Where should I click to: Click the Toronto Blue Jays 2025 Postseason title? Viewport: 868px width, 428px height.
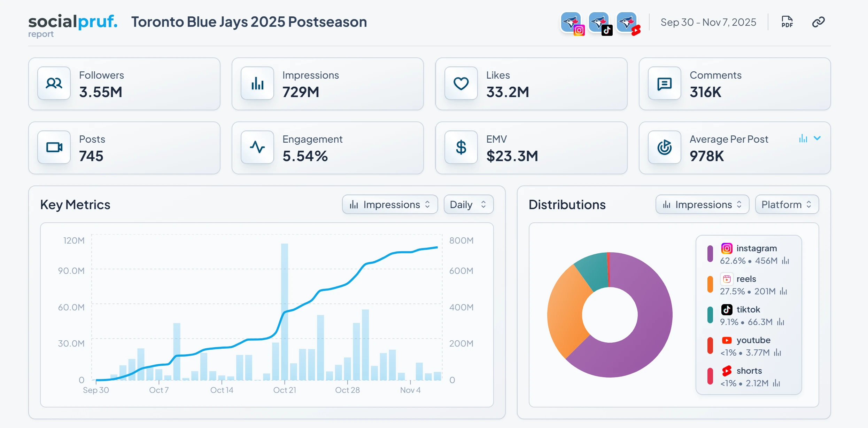pos(249,22)
